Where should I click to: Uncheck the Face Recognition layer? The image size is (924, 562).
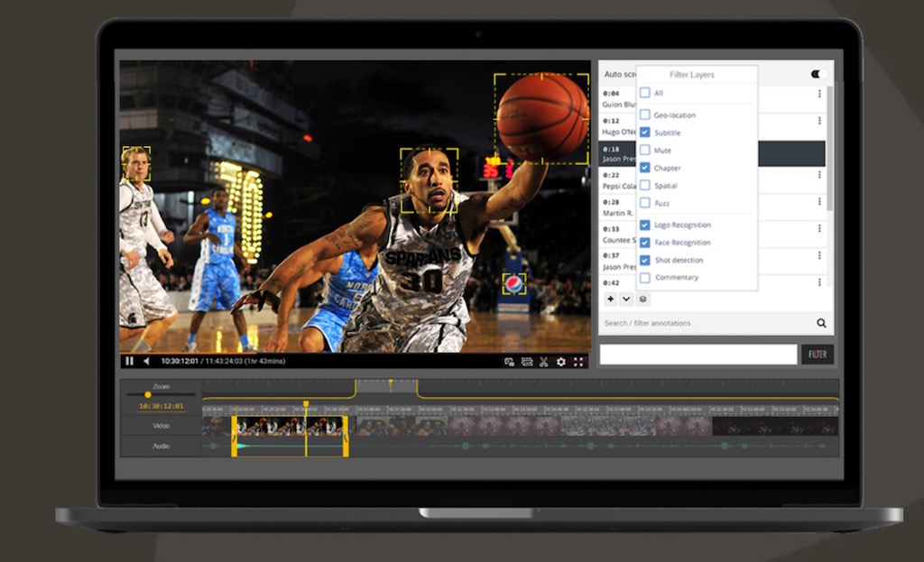coord(644,243)
